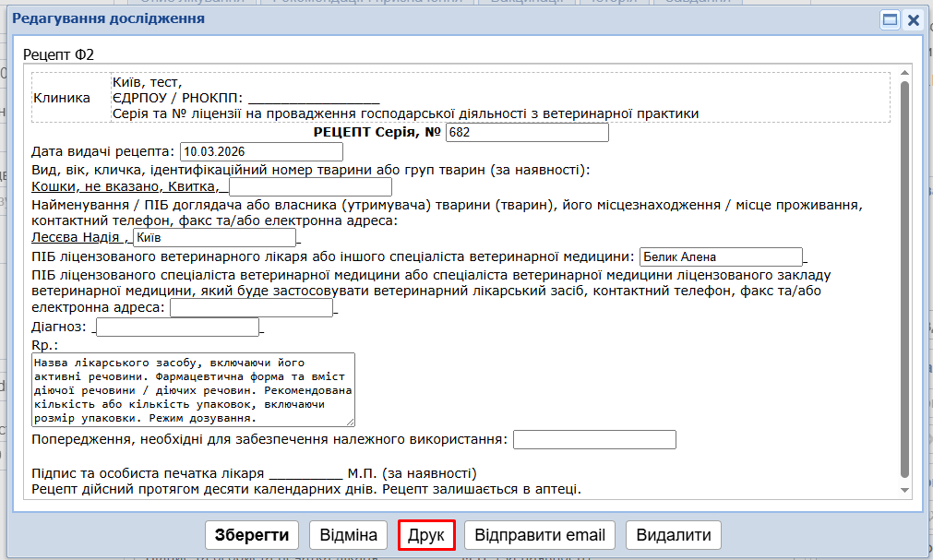Screen dimensions: 933x560
Task: Close the dialog with the X icon
Action: (913, 19)
